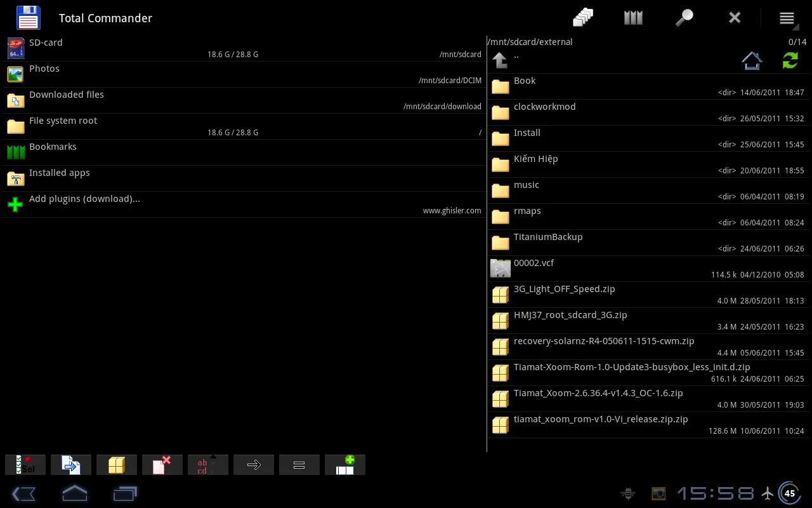Open SD-card entry in left panel
Image resolution: width=812 pixels, height=508 pixels.
[x=244, y=48]
